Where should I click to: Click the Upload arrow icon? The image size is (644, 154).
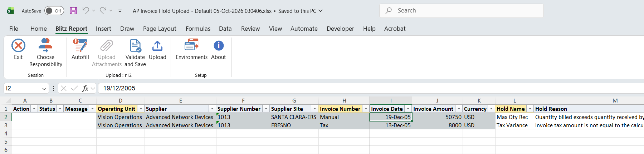[157, 46]
